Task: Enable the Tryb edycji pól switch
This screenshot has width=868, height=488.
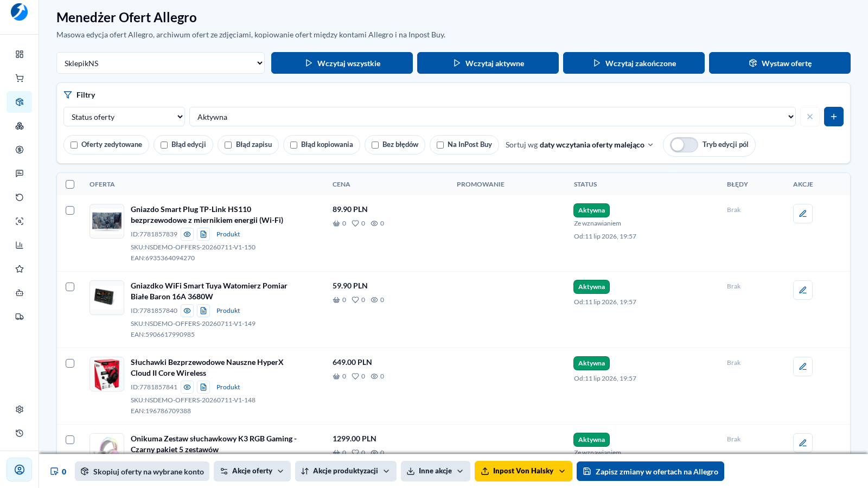Action: 684,145
